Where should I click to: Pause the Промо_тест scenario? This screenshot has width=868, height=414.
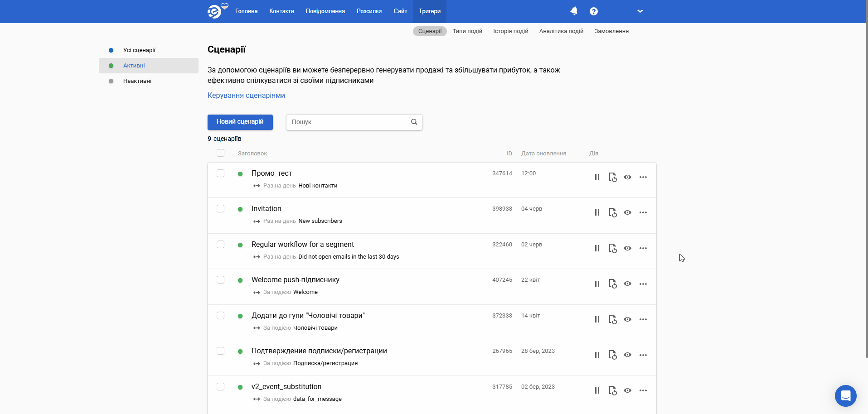(597, 177)
